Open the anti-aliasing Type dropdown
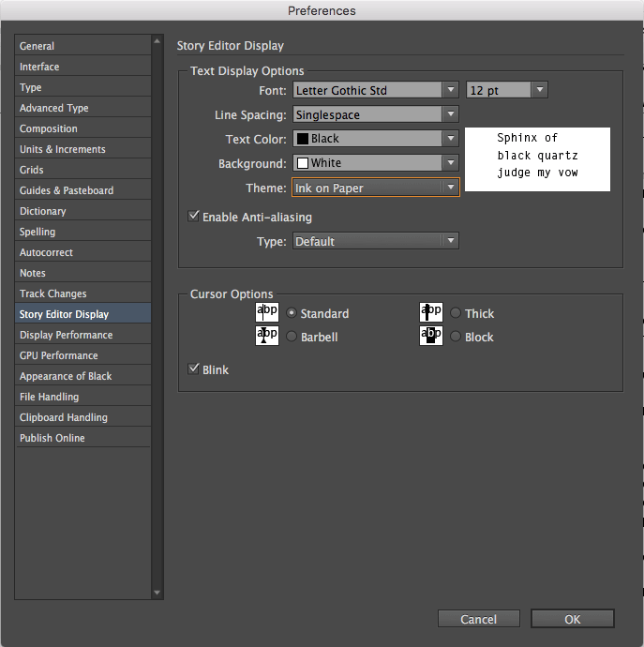The image size is (644, 647). 376,241
